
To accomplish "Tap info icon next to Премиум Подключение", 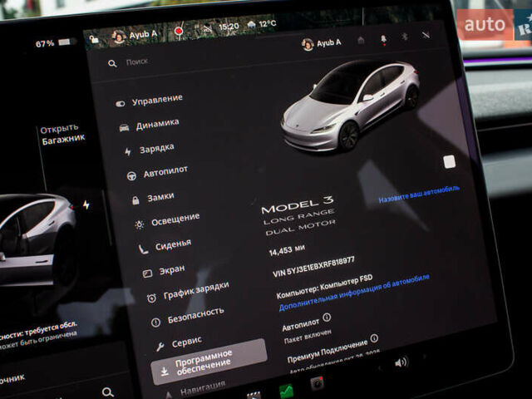I will (x=374, y=338).
